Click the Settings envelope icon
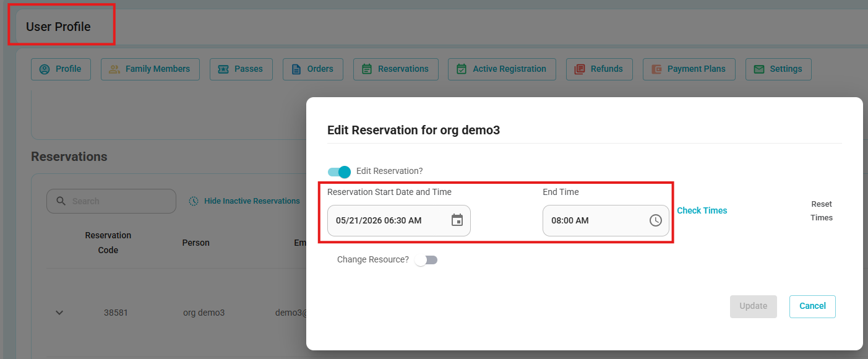 point(759,69)
